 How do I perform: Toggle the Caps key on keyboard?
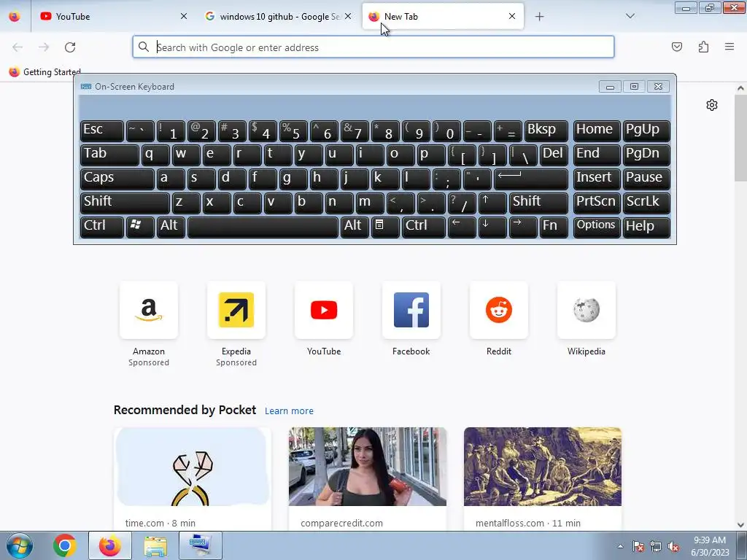(117, 179)
